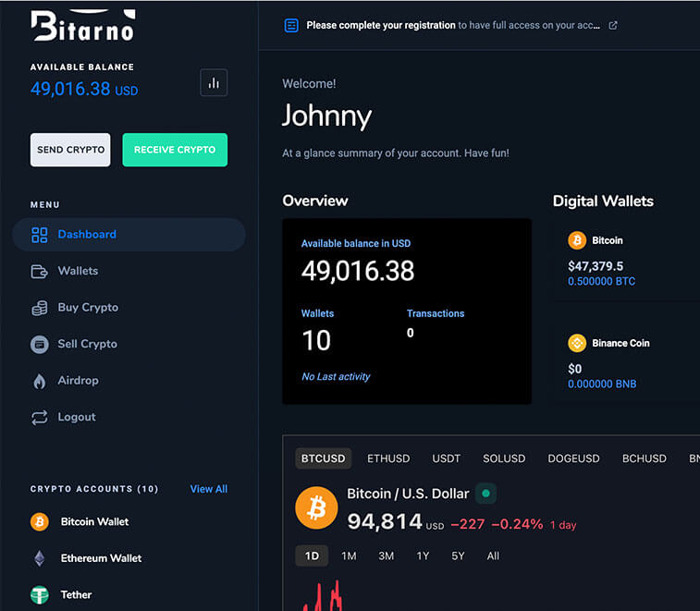Click 'Please complete your registration' notice
This screenshot has width=700, height=611.
(x=381, y=26)
